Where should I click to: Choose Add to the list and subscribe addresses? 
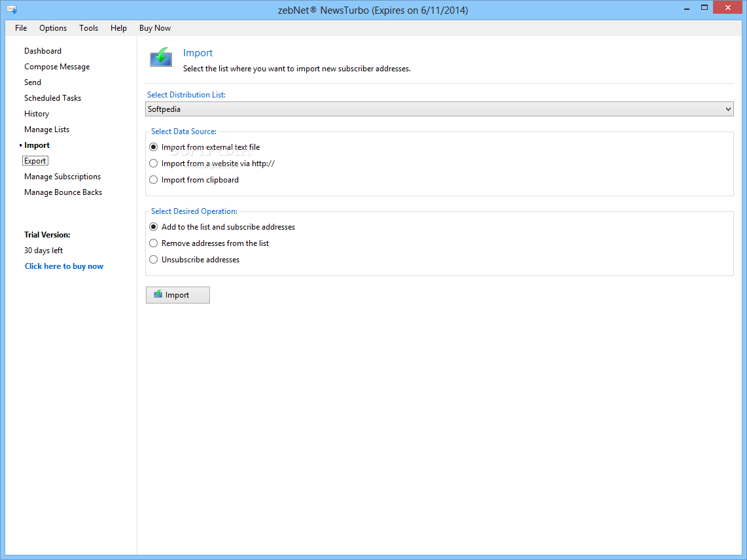222,227
